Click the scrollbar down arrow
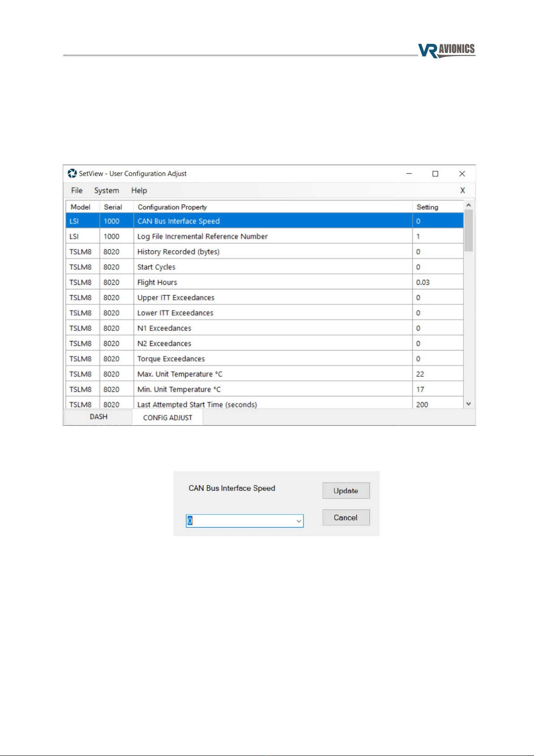534x756 pixels. click(469, 404)
